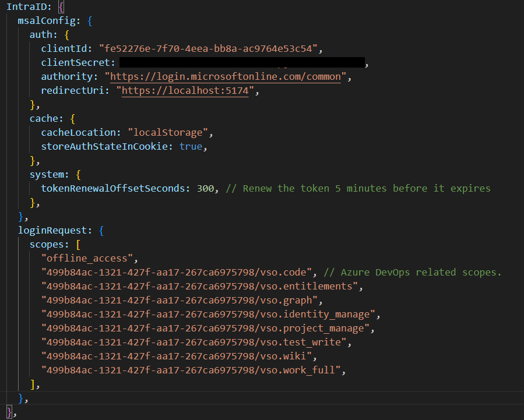Click the "localStorage" string value

[168, 133]
